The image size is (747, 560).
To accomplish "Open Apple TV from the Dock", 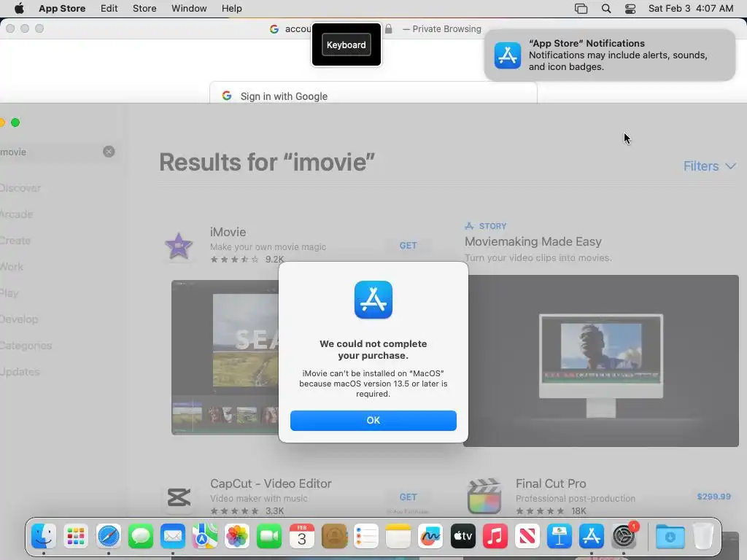I will pyautogui.click(x=462, y=537).
